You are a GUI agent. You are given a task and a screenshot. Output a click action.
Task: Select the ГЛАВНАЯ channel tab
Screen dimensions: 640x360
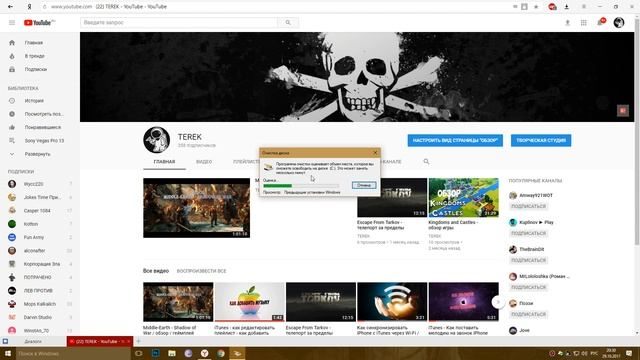[x=164, y=162]
